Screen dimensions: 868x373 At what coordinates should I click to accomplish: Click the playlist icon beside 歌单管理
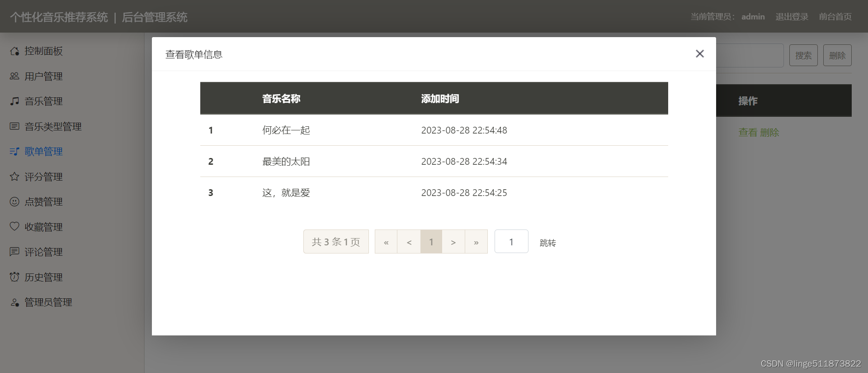[14, 151]
